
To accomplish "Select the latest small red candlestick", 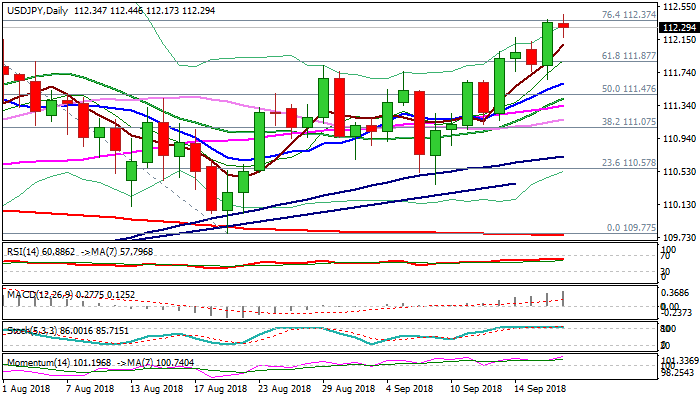I will click(563, 26).
